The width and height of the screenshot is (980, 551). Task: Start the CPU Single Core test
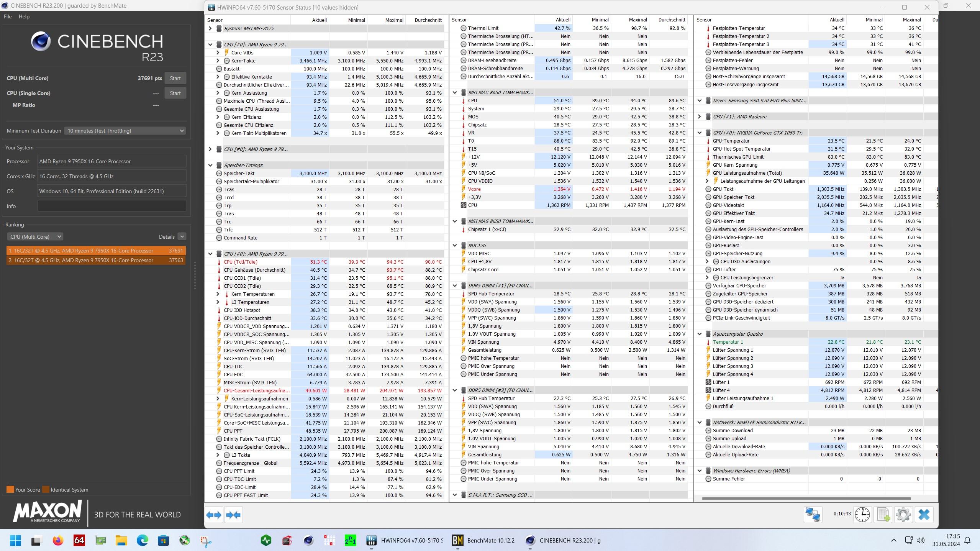(x=175, y=93)
